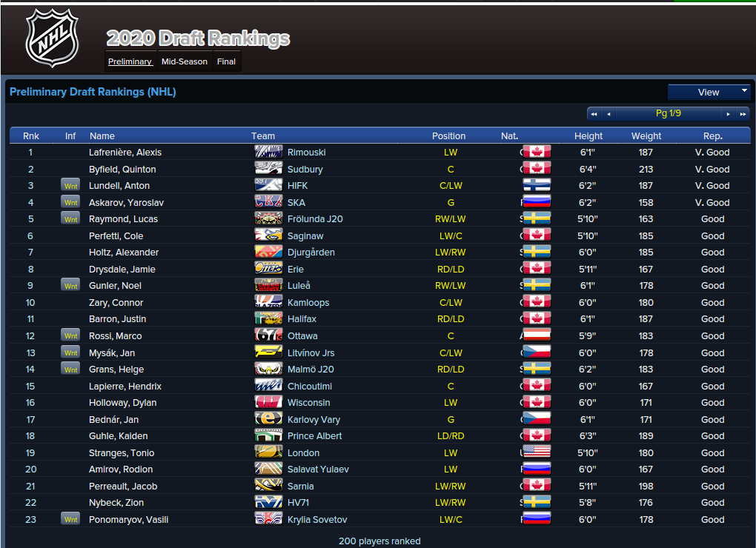Sort by the Position column header
The height and width of the screenshot is (548, 756).
(x=449, y=136)
